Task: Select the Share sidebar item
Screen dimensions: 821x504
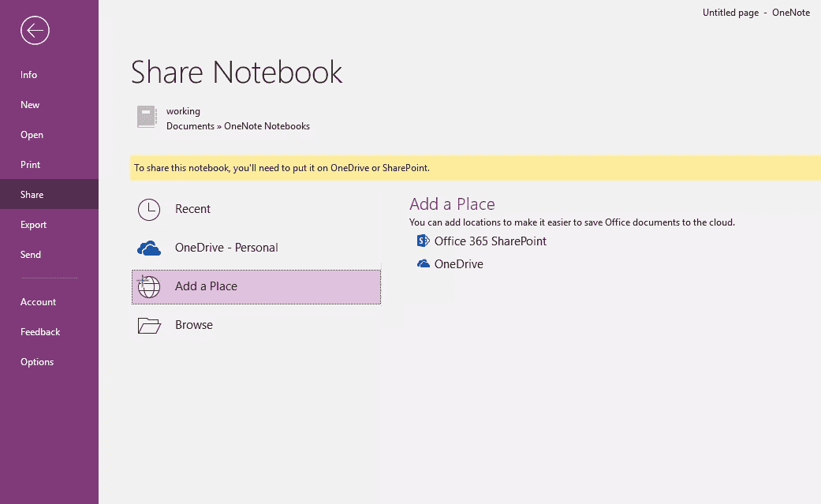Action: pos(32,195)
